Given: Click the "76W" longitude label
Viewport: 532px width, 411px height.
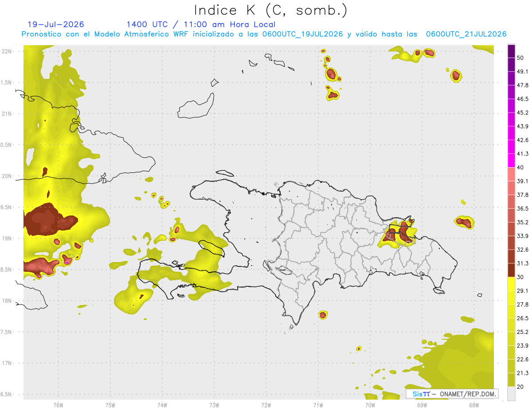Looking at the screenshot, I should click(x=58, y=405).
